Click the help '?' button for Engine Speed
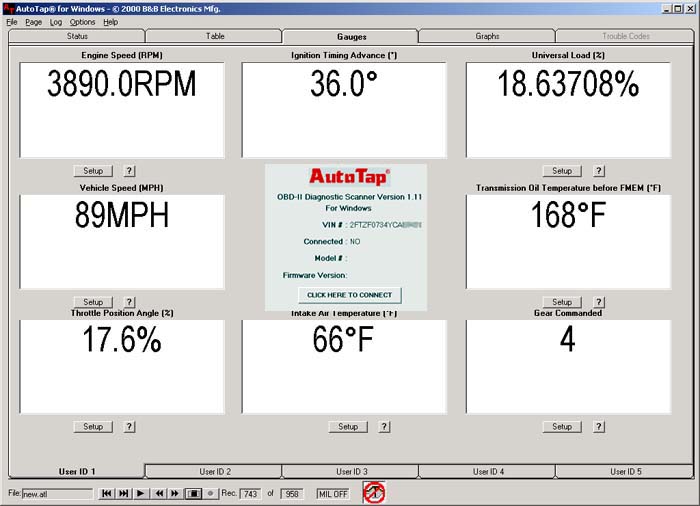The image size is (700, 506). tap(129, 171)
